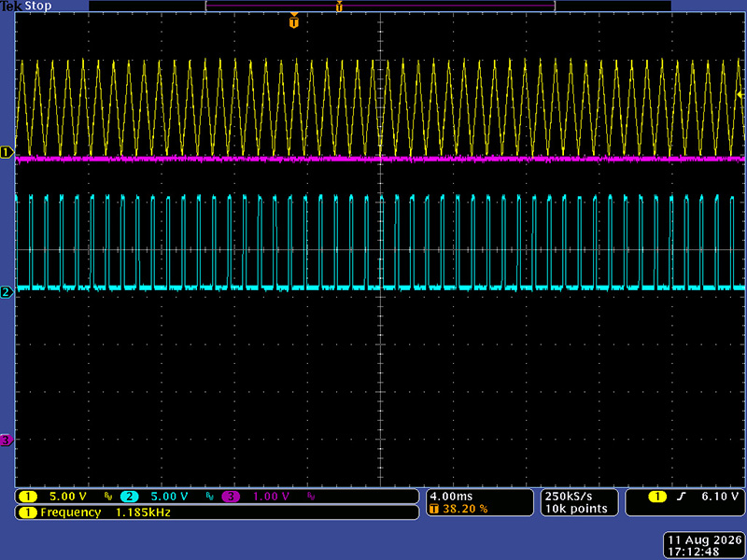Click the 6.10 V trigger level readout
Viewport: 747px width, 560px height.
point(720,497)
